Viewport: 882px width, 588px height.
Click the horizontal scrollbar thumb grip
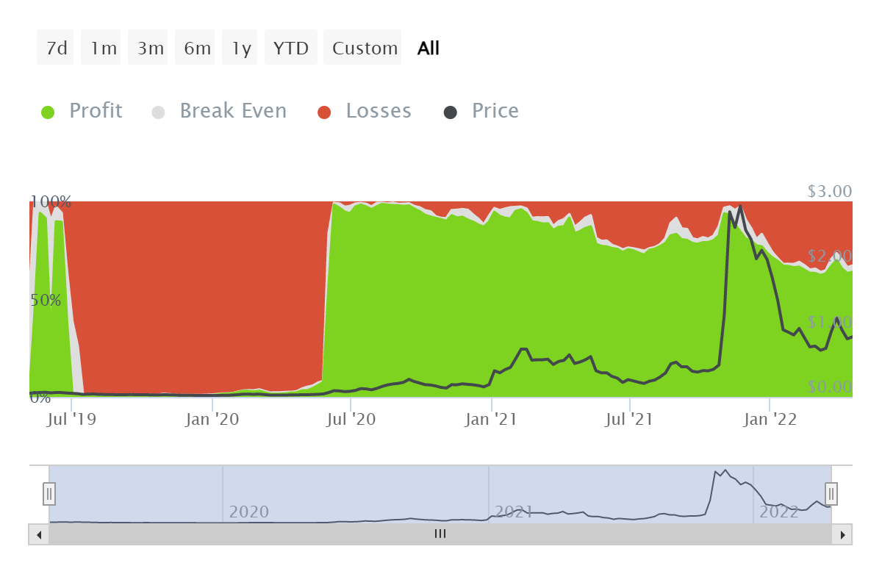(440, 534)
